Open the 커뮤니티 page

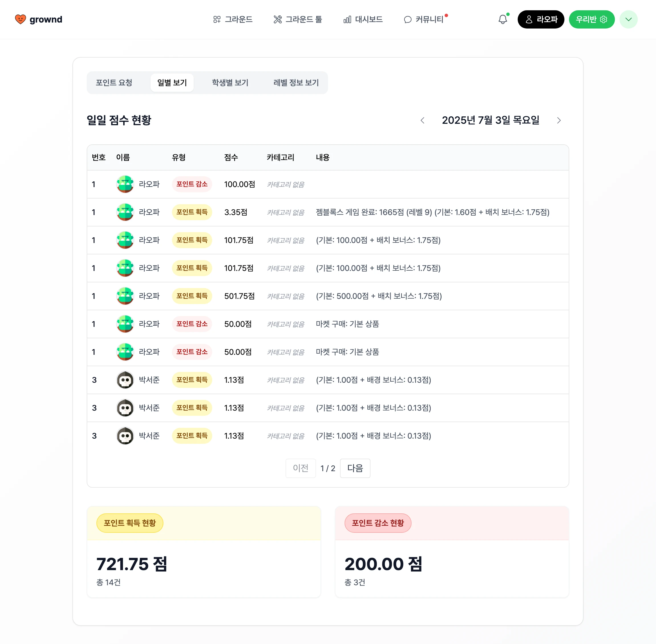(424, 19)
